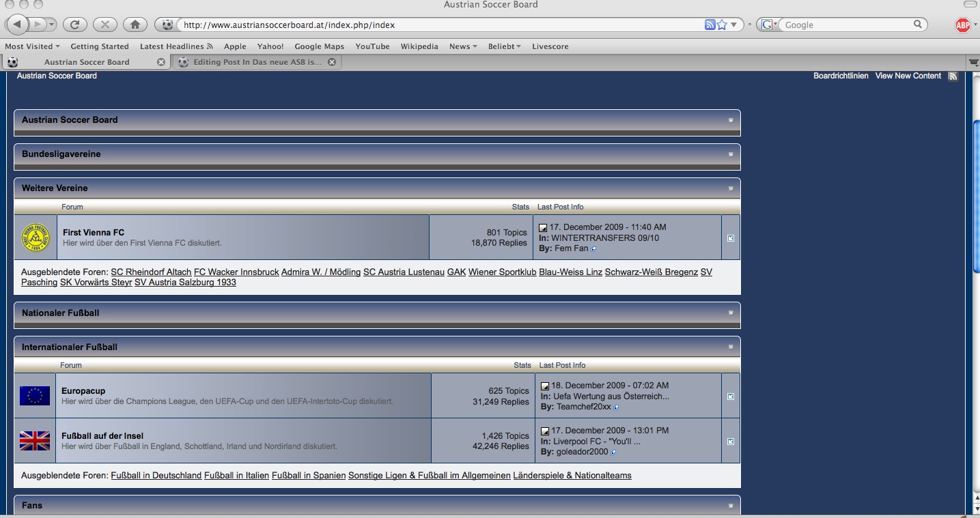Go back with the browser back arrow
The width and height of the screenshot is (980, 518).
click(x=16, y=25)
